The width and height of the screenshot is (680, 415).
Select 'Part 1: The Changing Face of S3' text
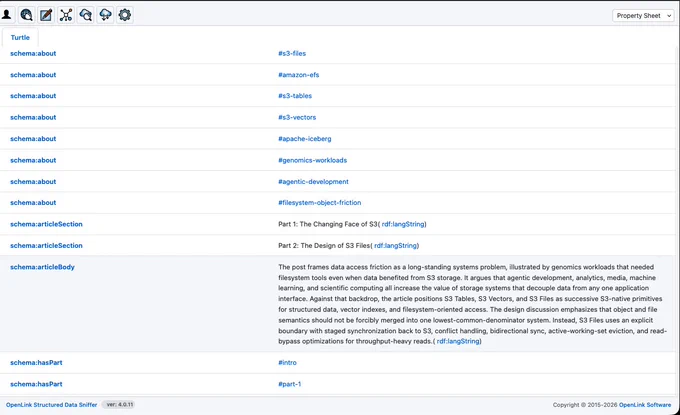[x=328, y=224]
